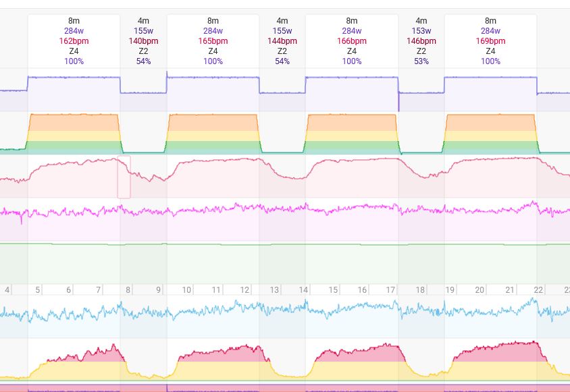
Task: Click the minute 10 timeline marker
Action: pyautogui.click(x=186, y=289)
